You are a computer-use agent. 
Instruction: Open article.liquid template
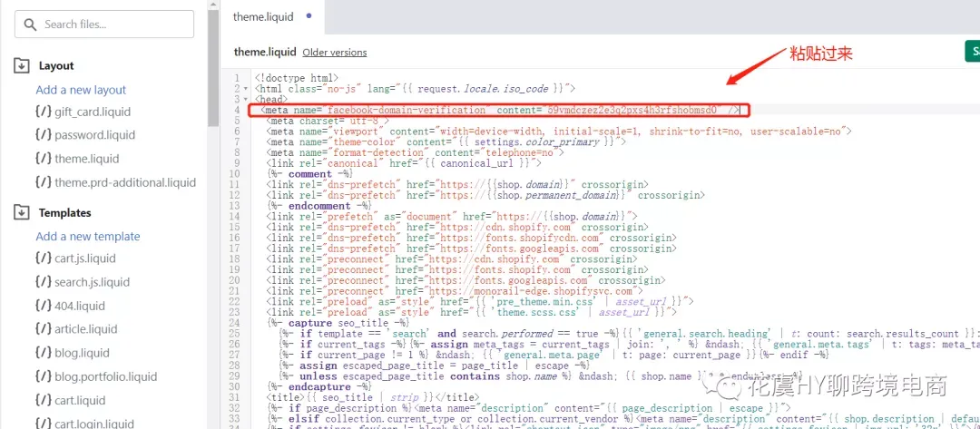85,329
